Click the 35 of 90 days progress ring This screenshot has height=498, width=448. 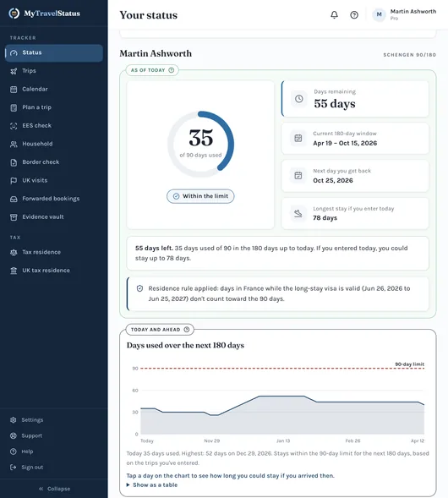[200, 144]
